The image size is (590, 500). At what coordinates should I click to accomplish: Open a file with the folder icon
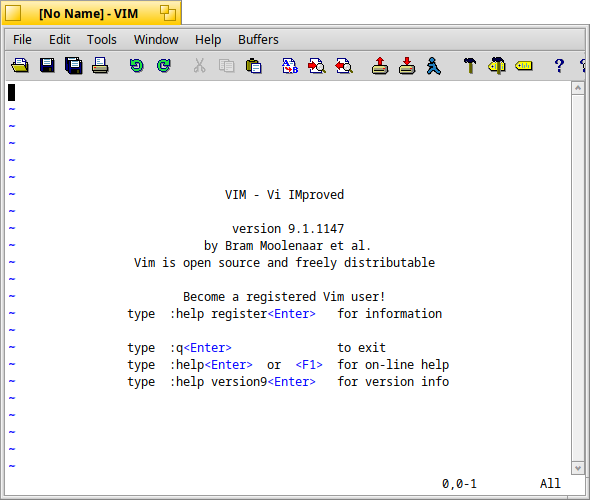(20, 66)
